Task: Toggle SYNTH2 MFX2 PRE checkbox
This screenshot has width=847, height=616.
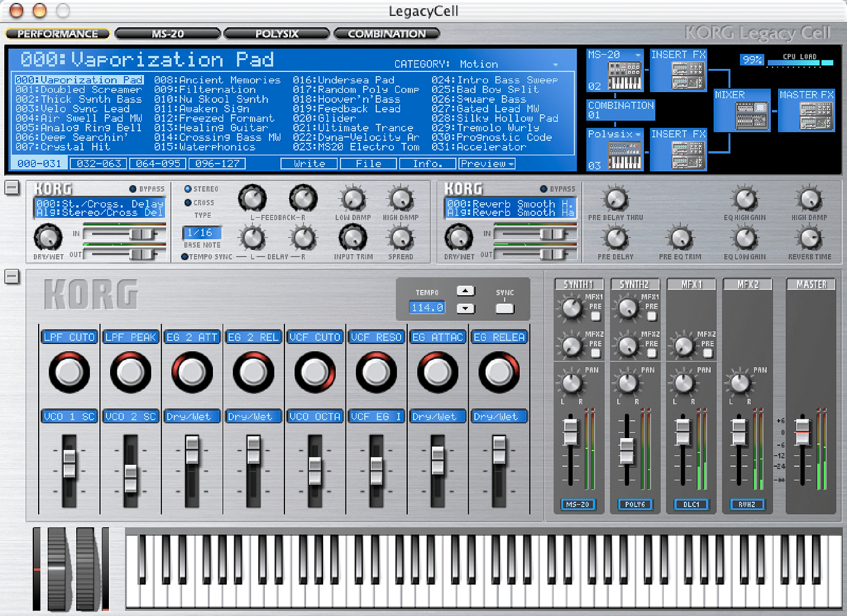Action: tap(652, 353)
